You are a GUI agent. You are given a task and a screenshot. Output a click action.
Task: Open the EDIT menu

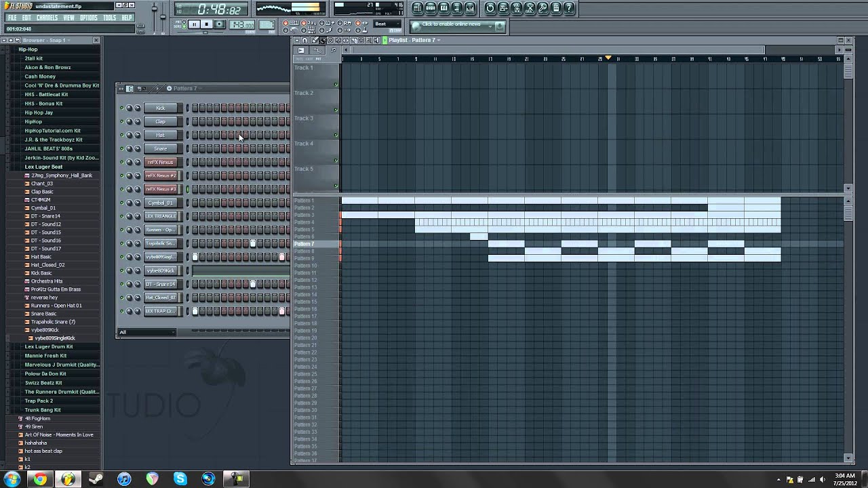[26, 18]
